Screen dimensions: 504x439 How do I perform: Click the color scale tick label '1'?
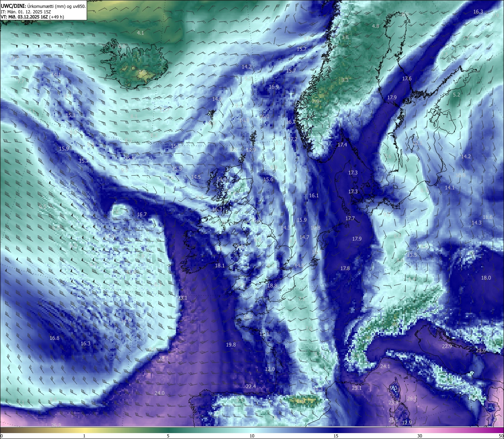(x=84, y=436)
